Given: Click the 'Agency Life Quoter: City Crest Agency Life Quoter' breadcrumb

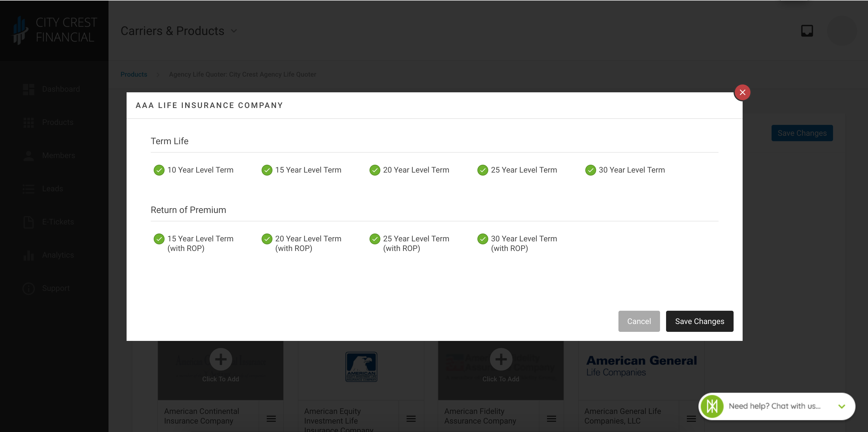Looking at the screenshot, I should (x=242, y=74).
